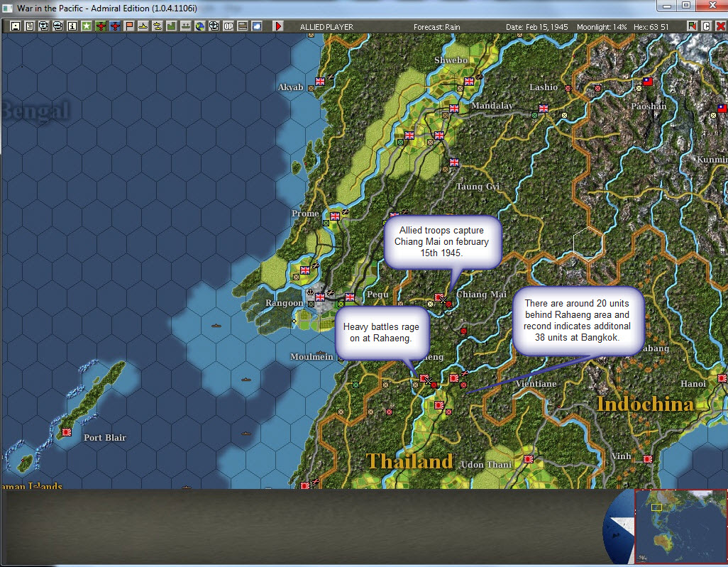
Task: Click the Rangoon city label
Action: (x=284, y=303)
